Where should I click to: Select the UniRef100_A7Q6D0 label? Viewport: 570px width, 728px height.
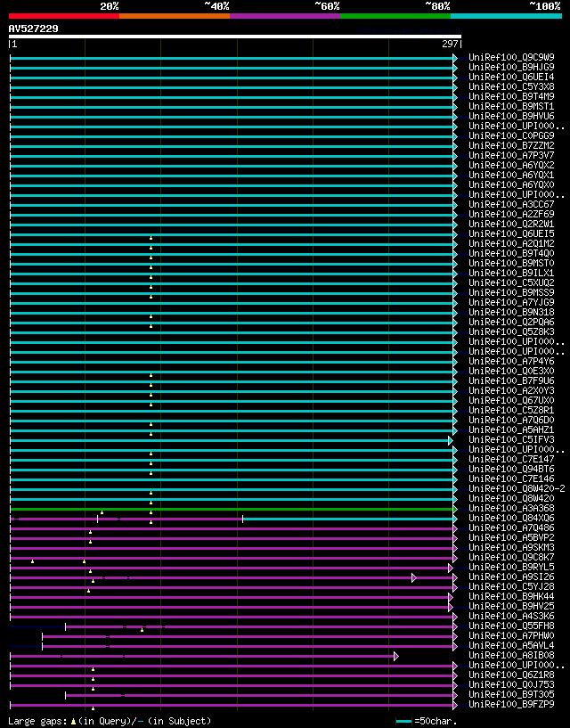511,421
